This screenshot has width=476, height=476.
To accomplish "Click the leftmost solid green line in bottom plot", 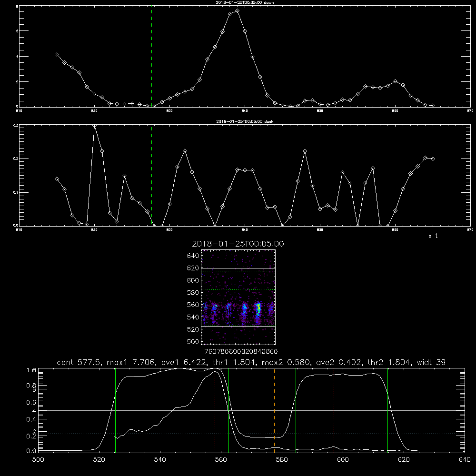I will coord(115,410).
